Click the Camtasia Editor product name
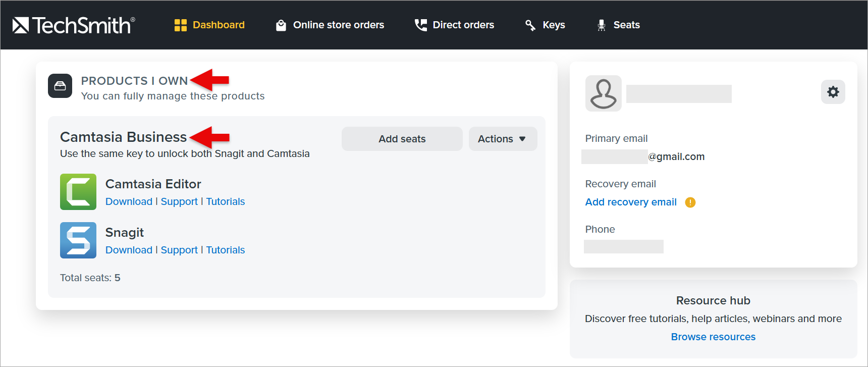The width and height of the screenshot is (868, 367). 153,184
